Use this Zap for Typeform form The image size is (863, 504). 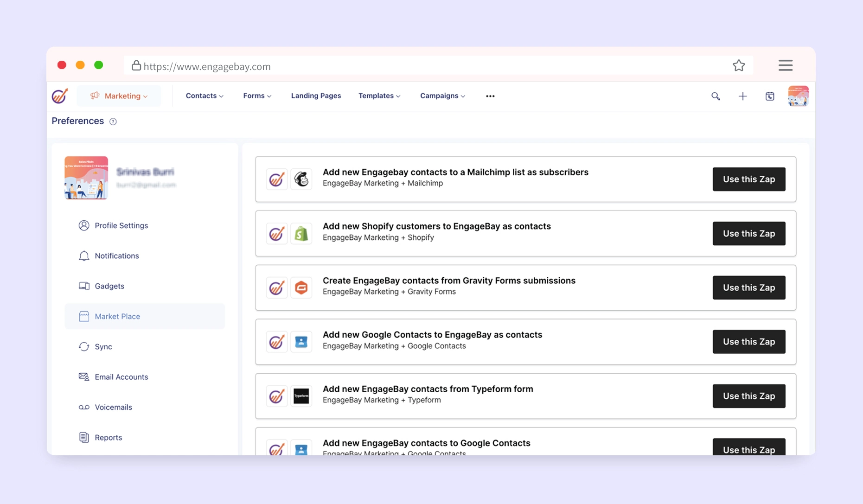(x=749, y=396)
